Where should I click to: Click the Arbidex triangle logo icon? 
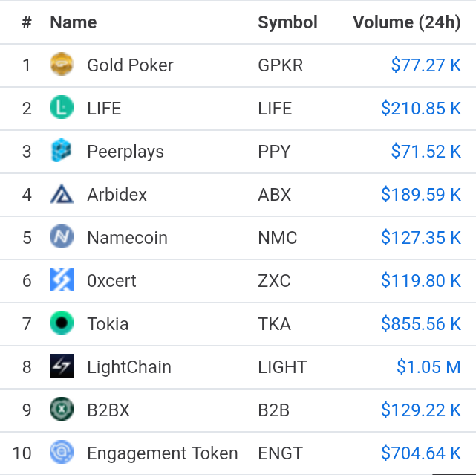pyautogui.click(x=61, y=195)
